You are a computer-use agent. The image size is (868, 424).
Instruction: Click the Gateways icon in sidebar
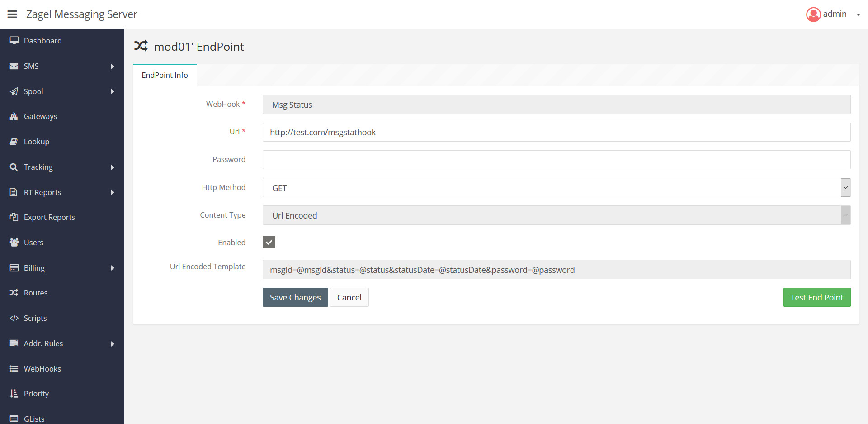[14, 116]
